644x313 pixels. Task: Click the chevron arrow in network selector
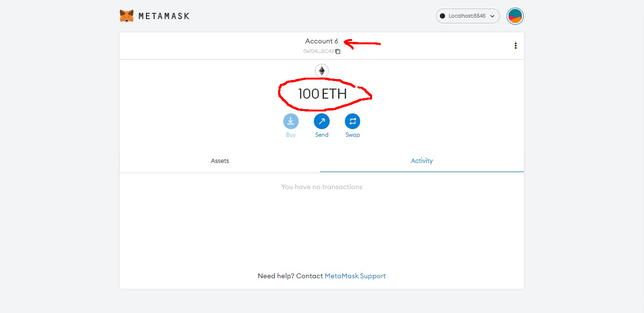[x=492, y=16]
